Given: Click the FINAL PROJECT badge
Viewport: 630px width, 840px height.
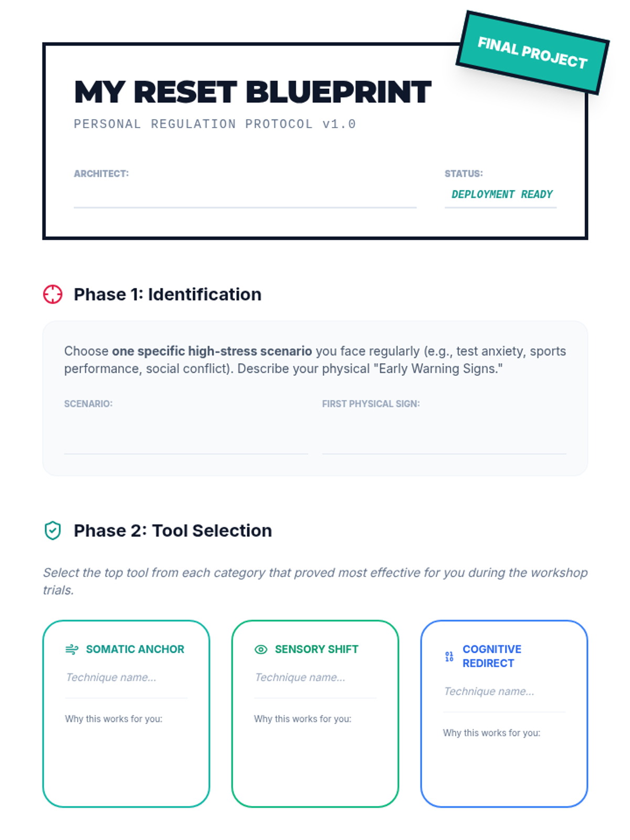Looking at the screenshot, I should tap(532, 52).
